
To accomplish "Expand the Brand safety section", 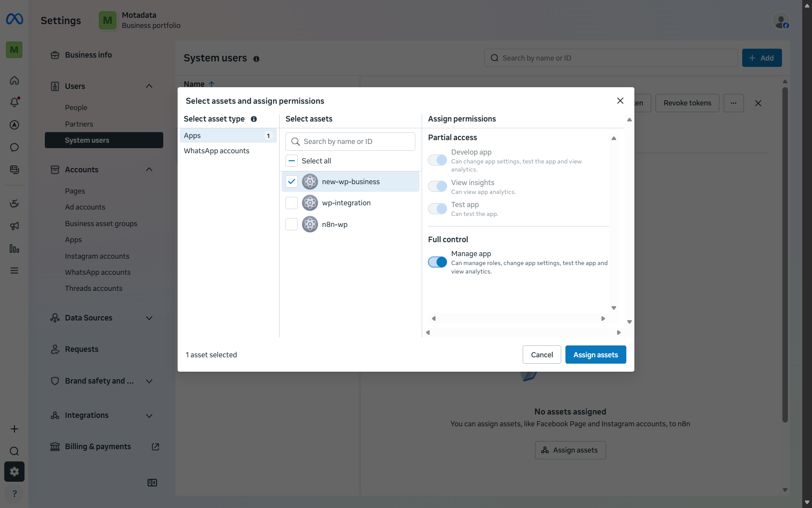I will coord(149,381).
